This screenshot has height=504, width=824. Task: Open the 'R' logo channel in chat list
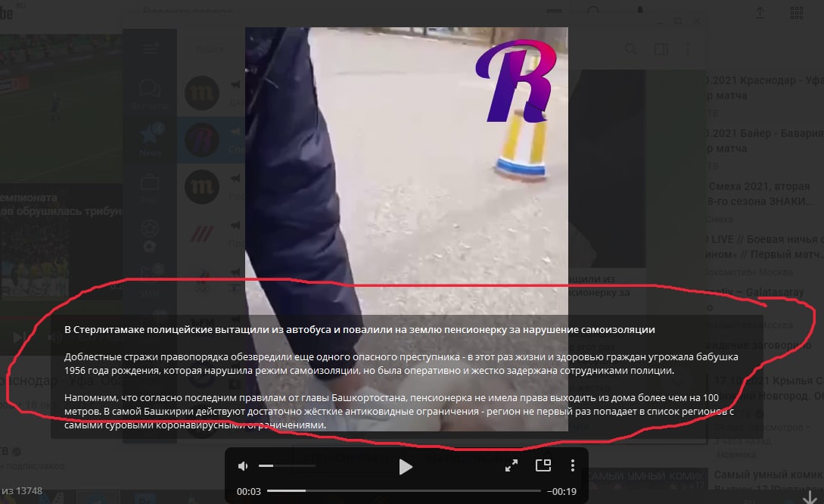coord(202,140)
